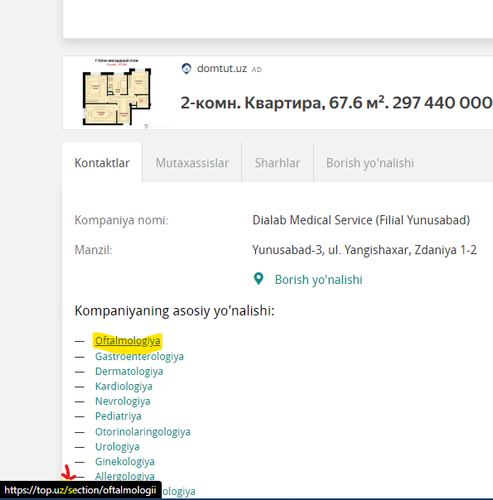Click the Manzil label
The image size is (493, 500).
[93, 250]
